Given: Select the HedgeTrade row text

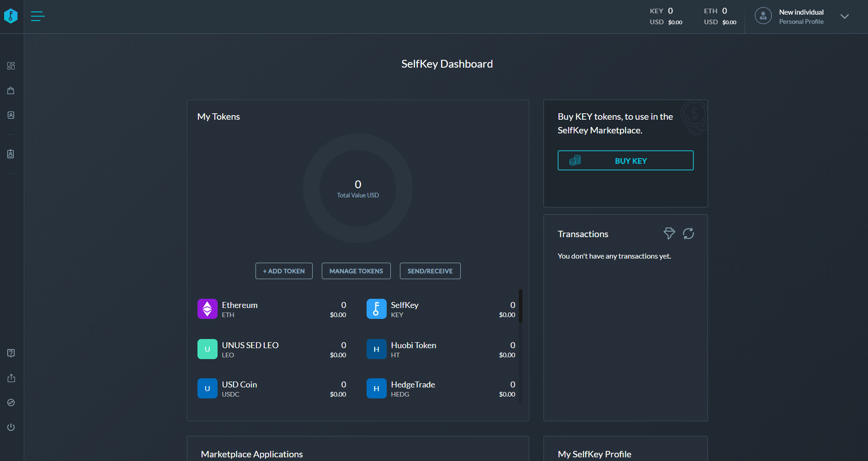Looking at the screenshot, I should (413, 384).
